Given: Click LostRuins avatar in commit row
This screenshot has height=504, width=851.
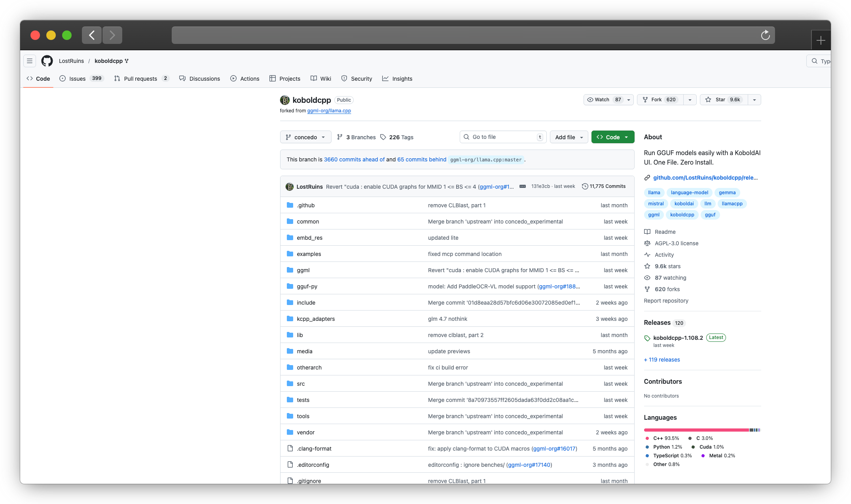Looking at the screenshot, I should click(x=290, y=187).
